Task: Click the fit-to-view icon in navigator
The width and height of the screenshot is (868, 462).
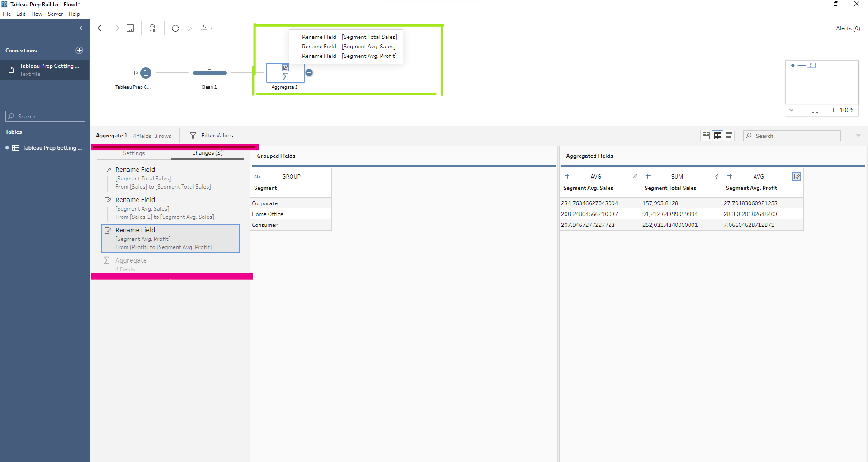Action: (x=815, y=110)
